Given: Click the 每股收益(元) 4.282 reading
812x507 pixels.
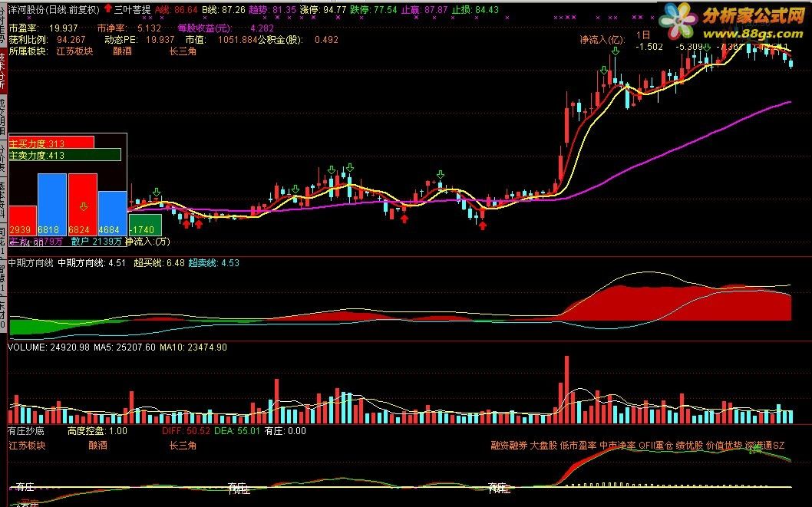Looking at the screenshot, I should [226, 28].
